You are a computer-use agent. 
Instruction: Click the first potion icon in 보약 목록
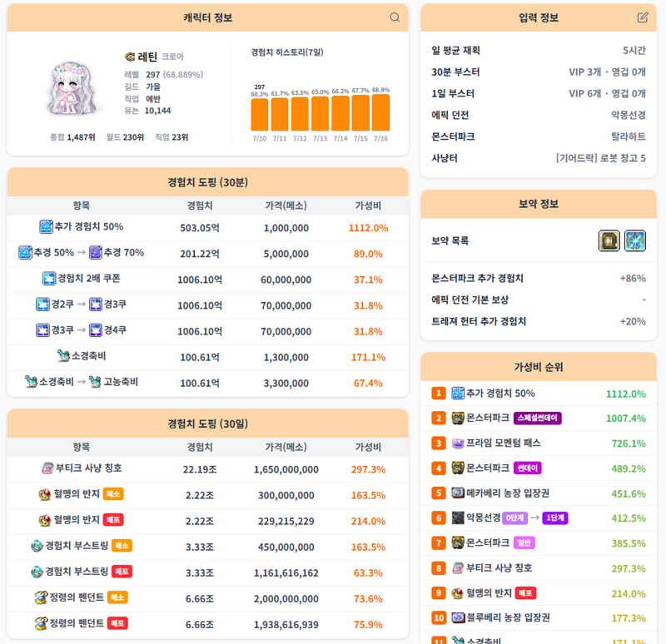(609, 240)
